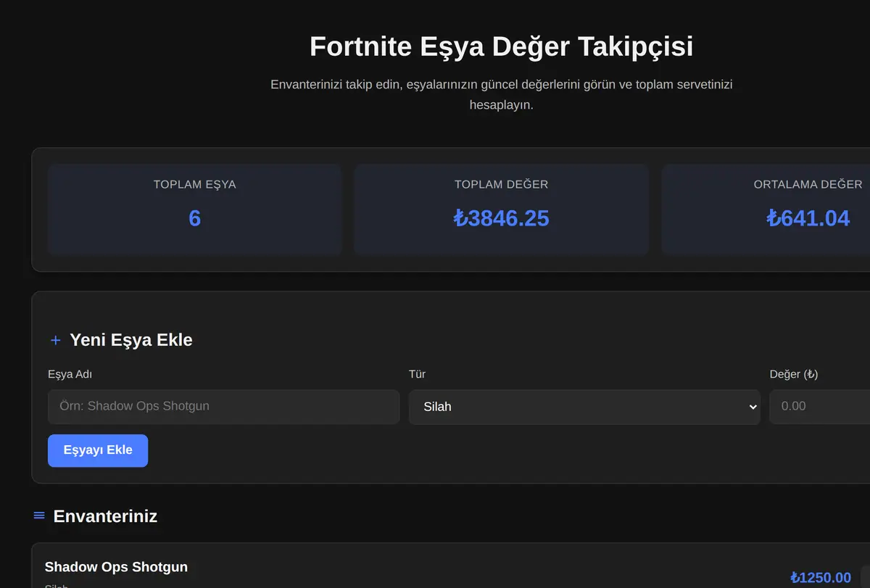The height and width of the screenshot is (588, 870).
Task: Click the Eşyayı Ekle button
Action: tap(98, 450)
